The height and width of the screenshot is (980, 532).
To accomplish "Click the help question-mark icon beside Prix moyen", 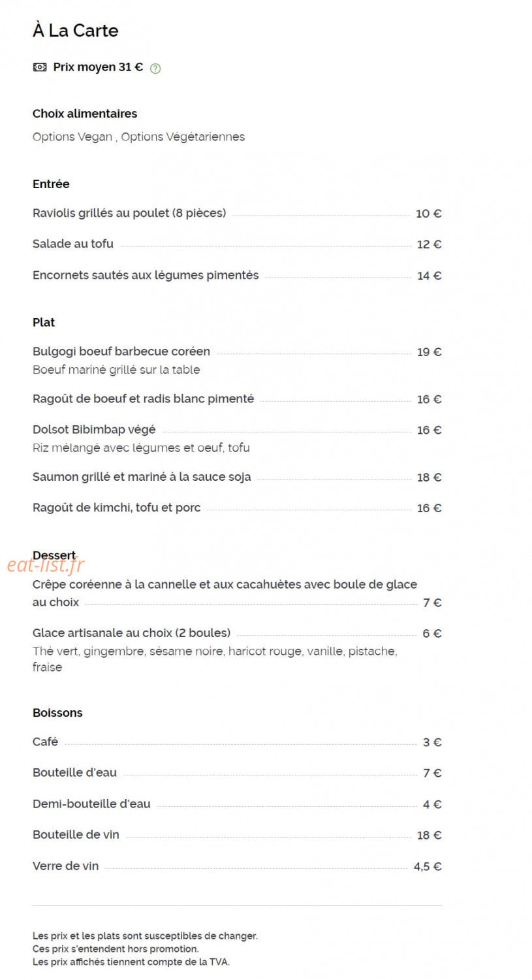I will click(155, 68).
